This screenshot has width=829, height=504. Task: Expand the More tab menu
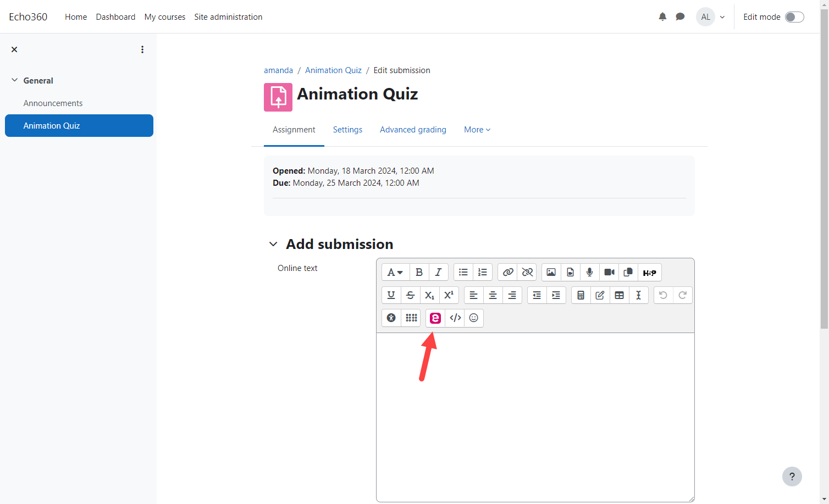tap(477, 130)
